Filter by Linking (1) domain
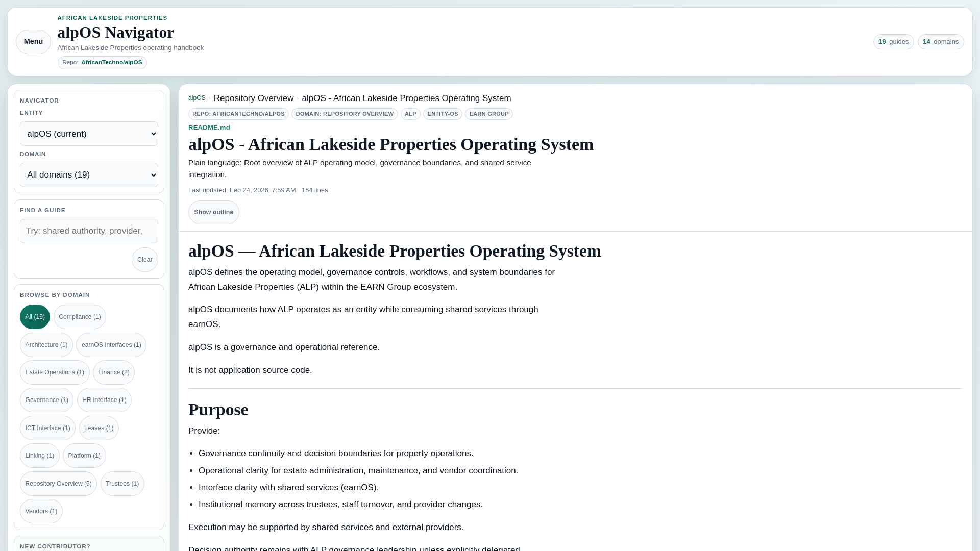Image resolution: width=980 pixels, height=551 pixels. 40,456
